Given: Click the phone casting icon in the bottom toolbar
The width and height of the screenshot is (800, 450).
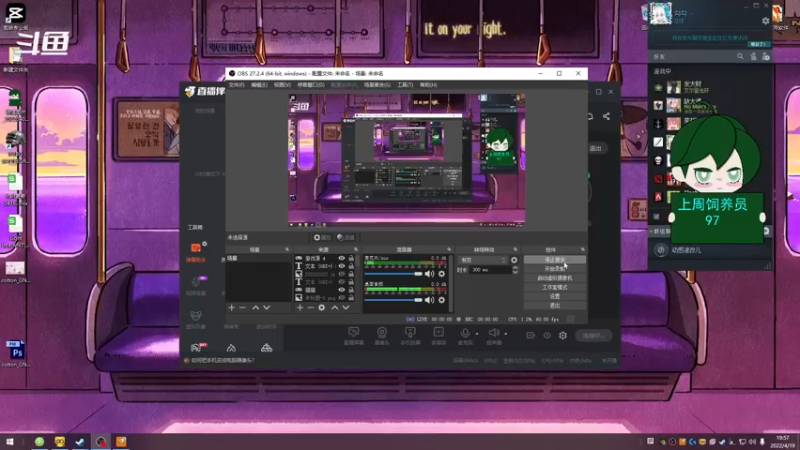Looking at the screenshot, I should (x=410, y=333).
